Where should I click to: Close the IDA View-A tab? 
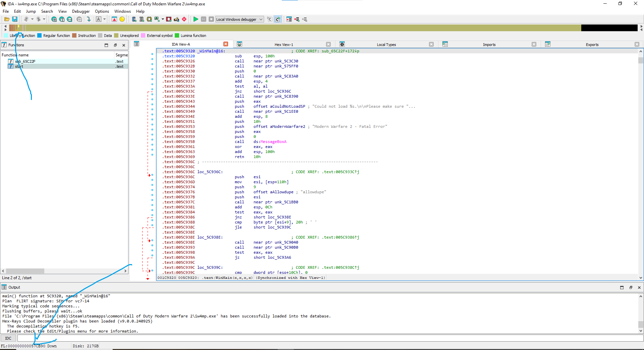pyautogui.click(x=226, y=44)
